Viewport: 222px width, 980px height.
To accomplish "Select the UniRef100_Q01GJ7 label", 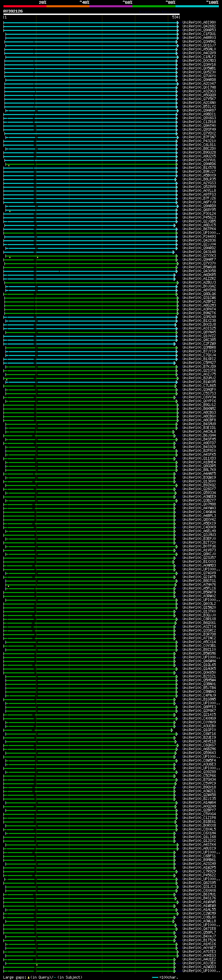I will click(199, 45).
